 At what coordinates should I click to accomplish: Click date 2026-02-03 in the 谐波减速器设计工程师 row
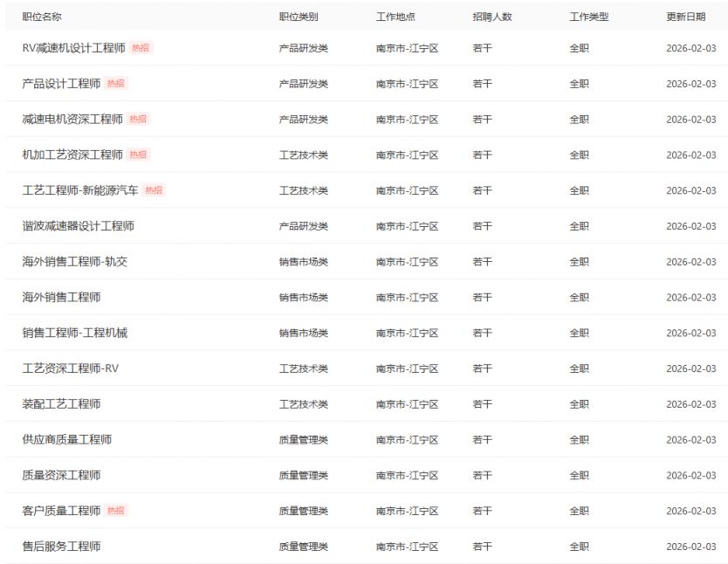click(691, 226)
